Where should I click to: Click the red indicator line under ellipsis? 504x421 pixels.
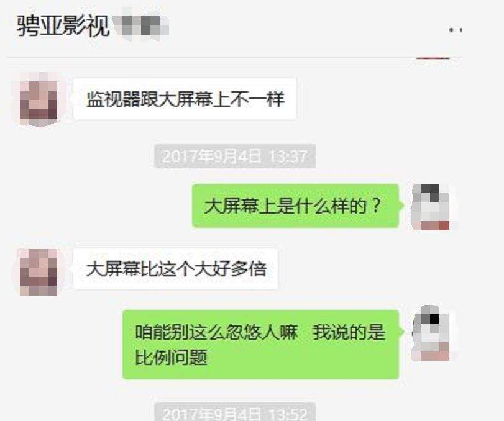433,58
